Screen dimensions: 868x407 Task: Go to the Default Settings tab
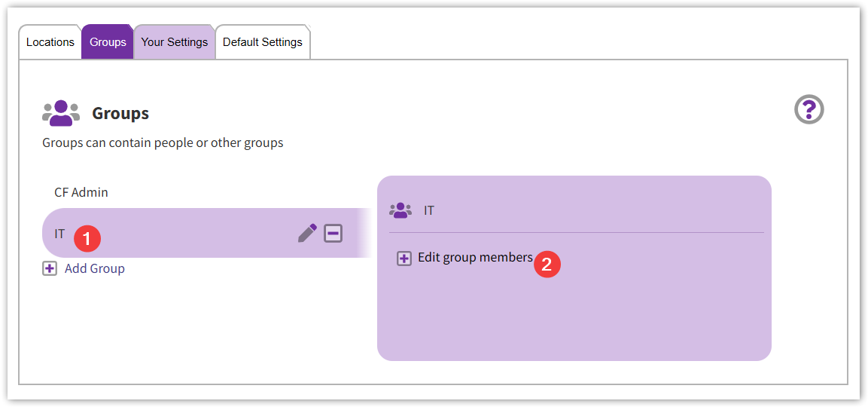262,42
